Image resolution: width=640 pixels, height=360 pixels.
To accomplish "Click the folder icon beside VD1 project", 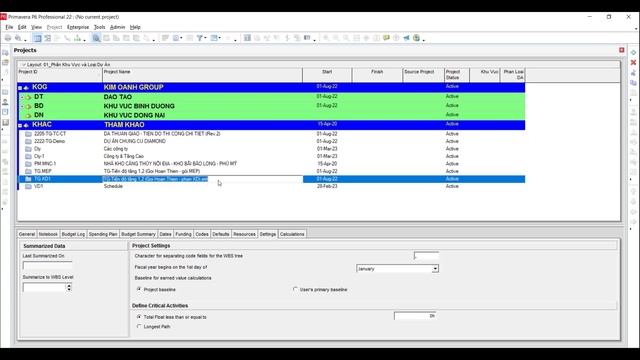I will tap(28, 187).
